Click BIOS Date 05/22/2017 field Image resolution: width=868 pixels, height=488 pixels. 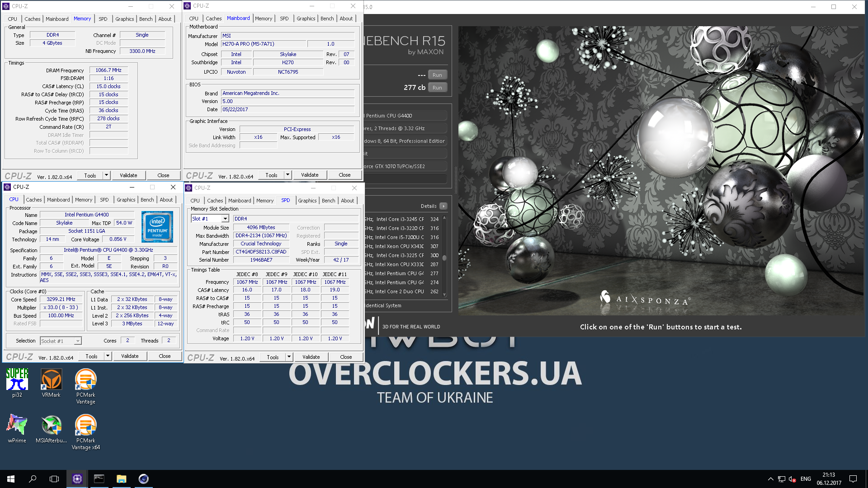pos(288,109)
